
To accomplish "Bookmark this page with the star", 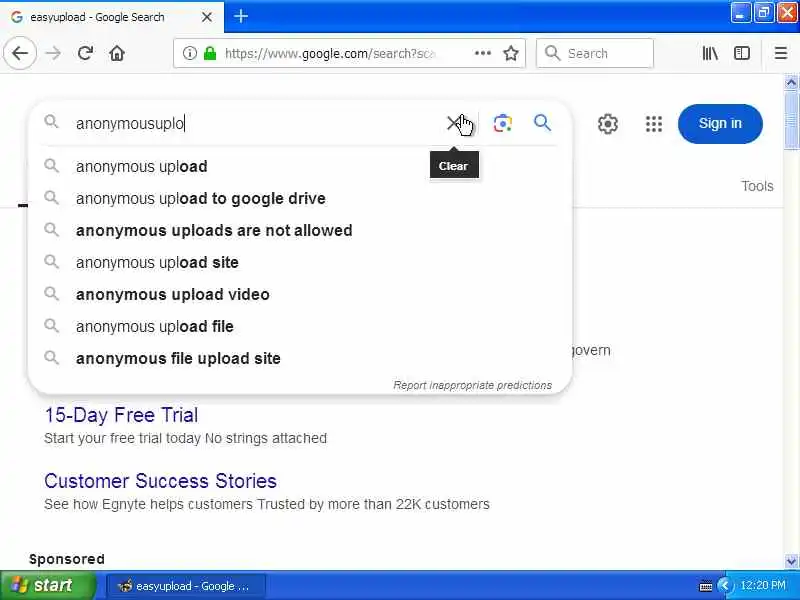I will tap(511, 53).
